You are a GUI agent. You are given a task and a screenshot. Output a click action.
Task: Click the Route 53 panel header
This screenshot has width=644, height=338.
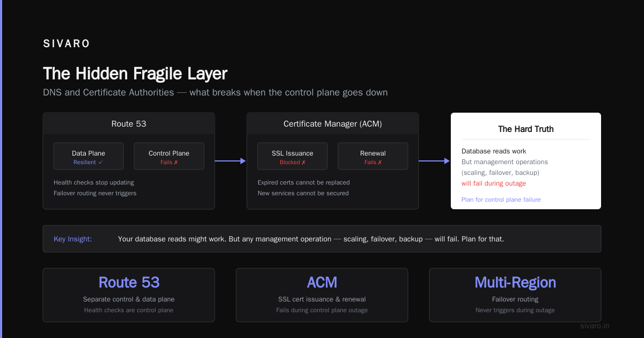pos(129,123)
